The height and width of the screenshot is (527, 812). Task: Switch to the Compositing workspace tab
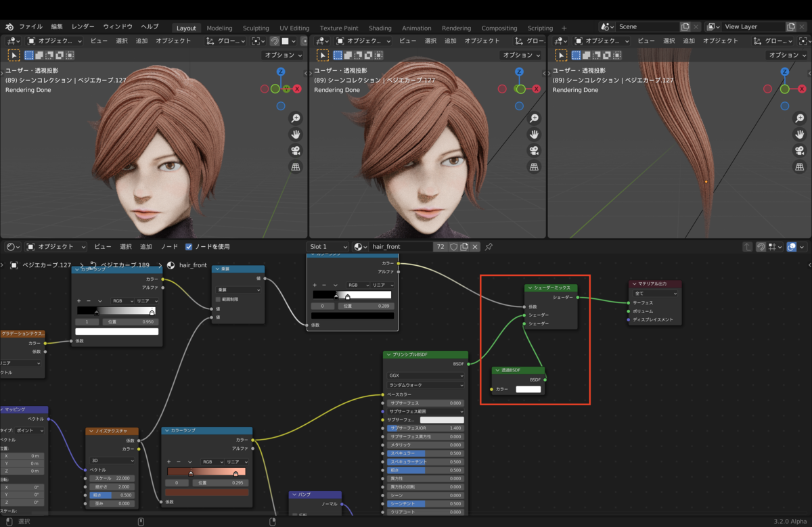499,28
